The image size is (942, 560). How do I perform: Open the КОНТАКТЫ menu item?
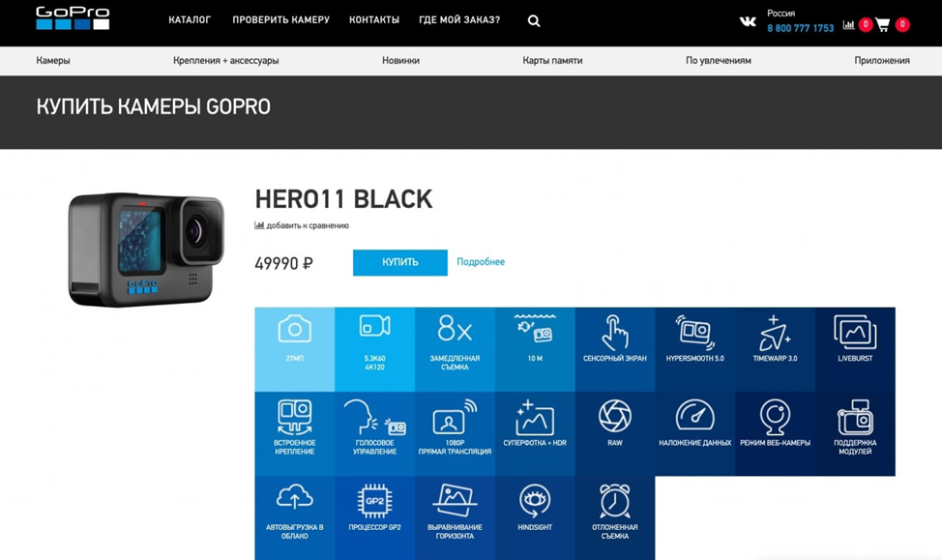point(374,20)
